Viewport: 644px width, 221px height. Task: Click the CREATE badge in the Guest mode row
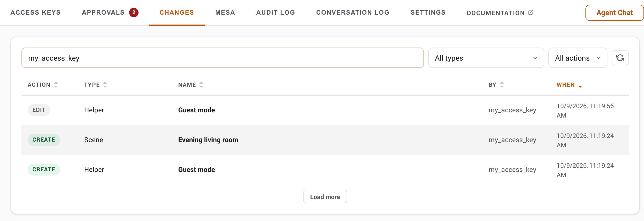[x=44, y=170]
